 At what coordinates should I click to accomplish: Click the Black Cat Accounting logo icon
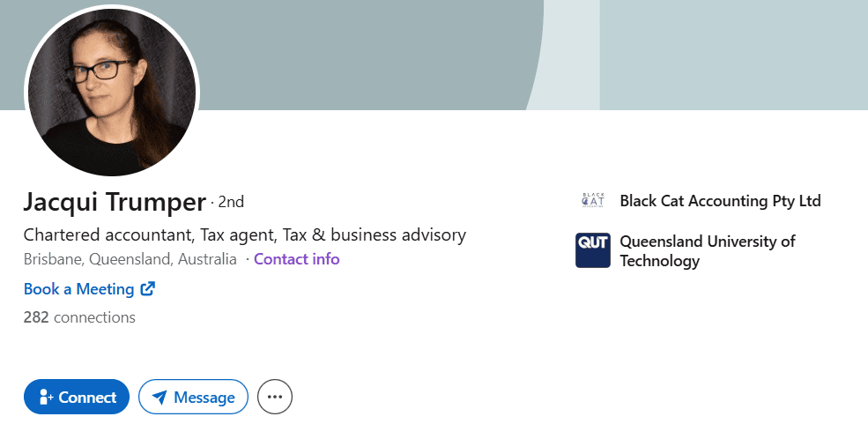coord(593,201)
